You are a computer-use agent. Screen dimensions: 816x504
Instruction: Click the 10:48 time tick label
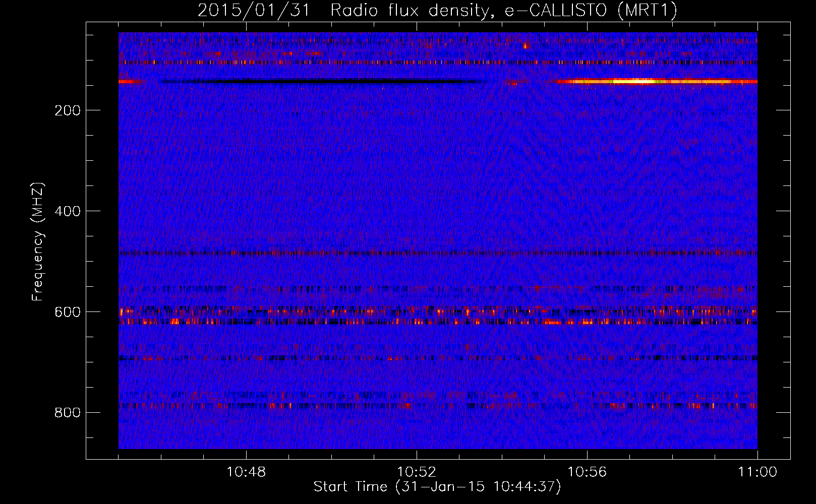[x=246, y=472]
